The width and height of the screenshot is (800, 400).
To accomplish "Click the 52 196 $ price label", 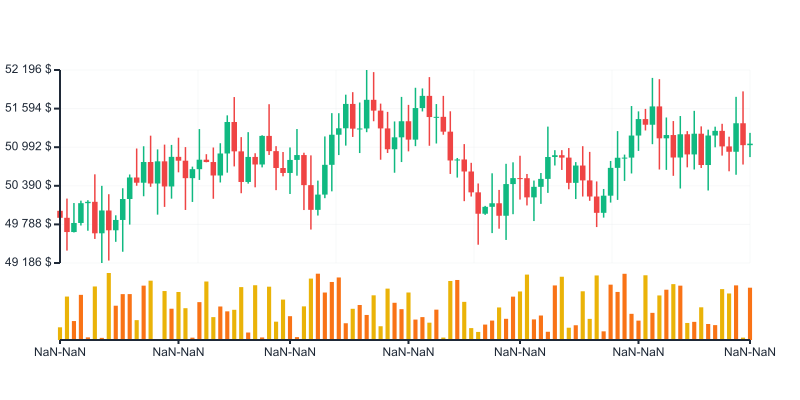I will [30, 69].
